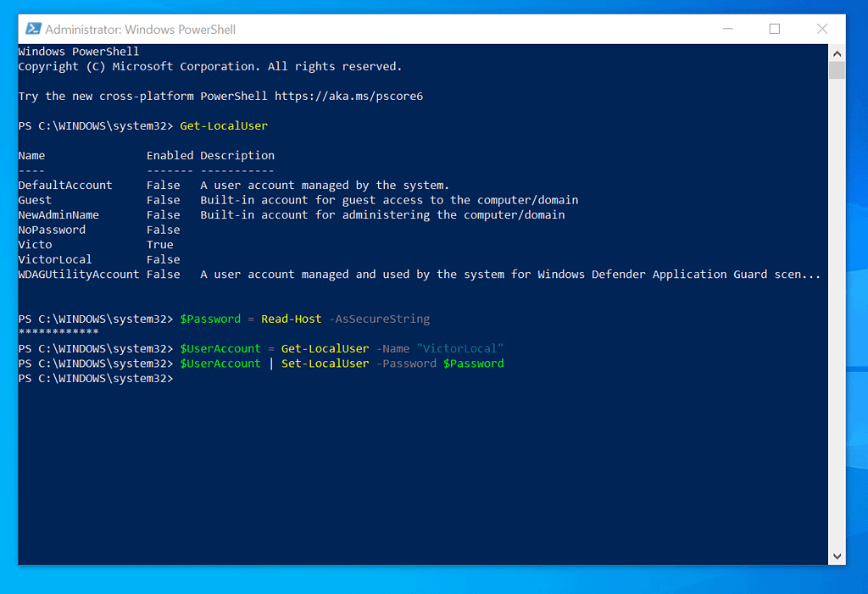Click the "NoPassword" user name
Screen dimensions: 868x594
coord(52,230)
